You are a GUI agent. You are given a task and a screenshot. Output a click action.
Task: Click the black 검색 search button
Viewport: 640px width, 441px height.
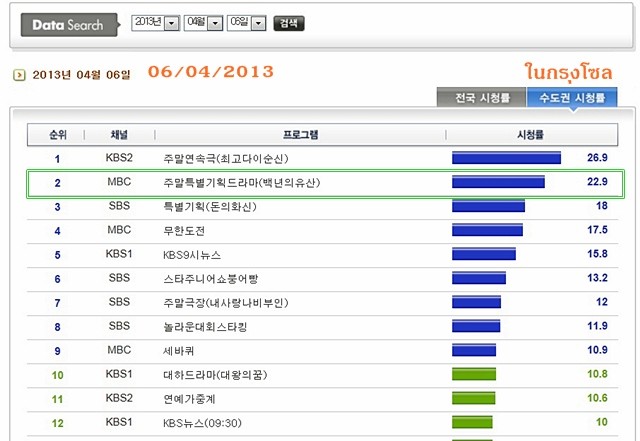point(289,23)
